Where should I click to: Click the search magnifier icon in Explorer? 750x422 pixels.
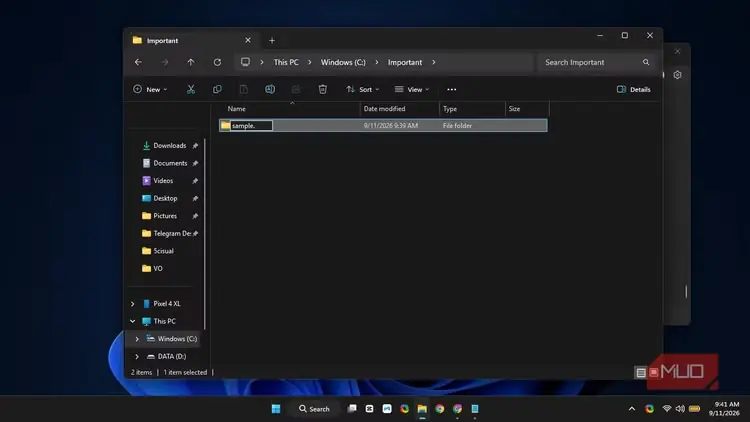click(646, 62)
